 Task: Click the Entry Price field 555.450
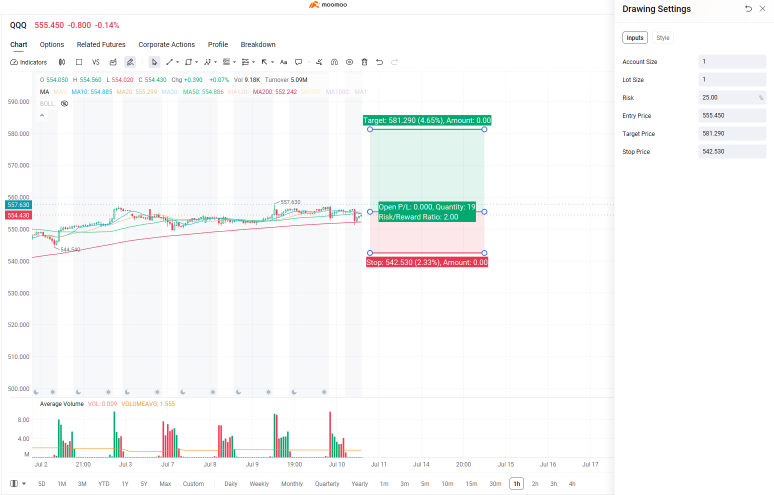point(733,115)
